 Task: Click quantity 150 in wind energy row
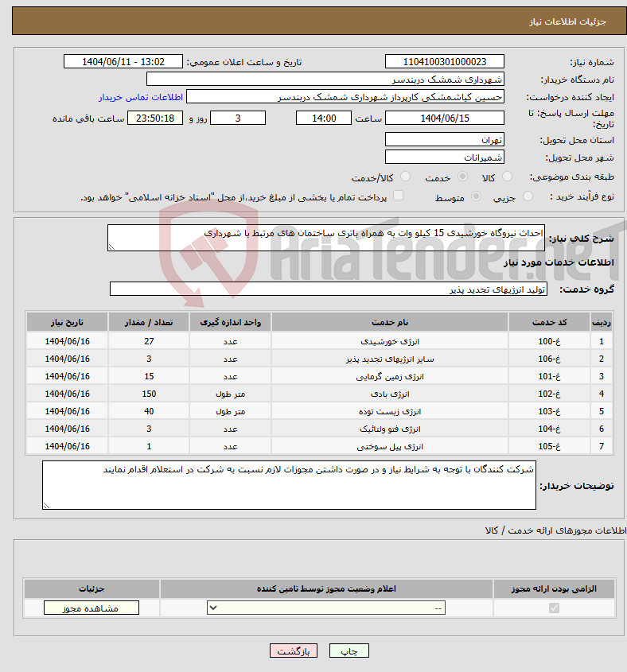[x=149, y=394]
